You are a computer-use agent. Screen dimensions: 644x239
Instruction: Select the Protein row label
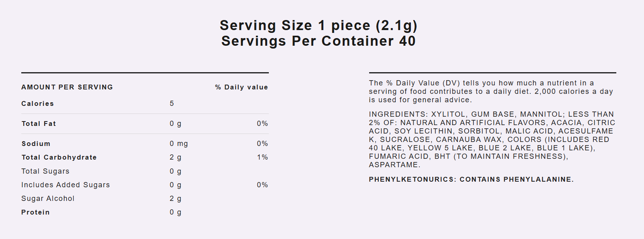(x=36, y=213)
